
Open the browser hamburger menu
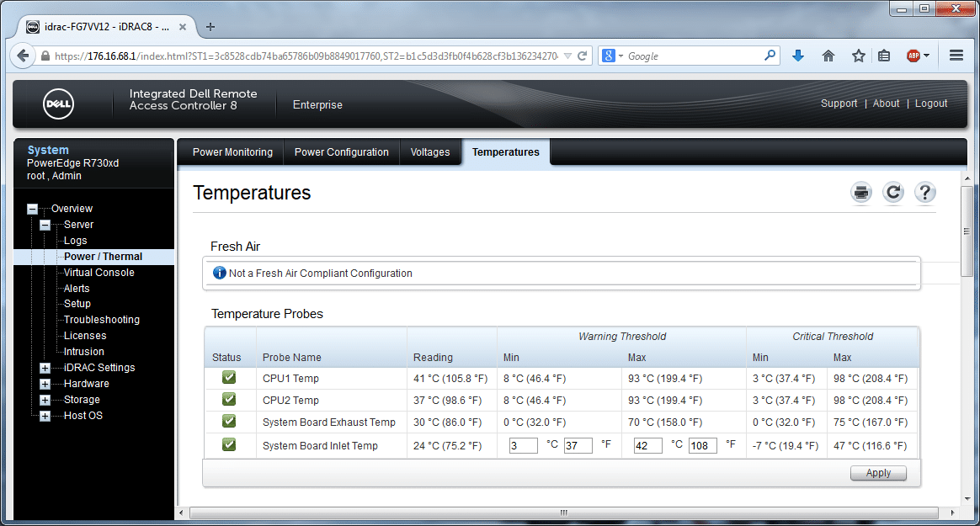(x=956, y=56)
